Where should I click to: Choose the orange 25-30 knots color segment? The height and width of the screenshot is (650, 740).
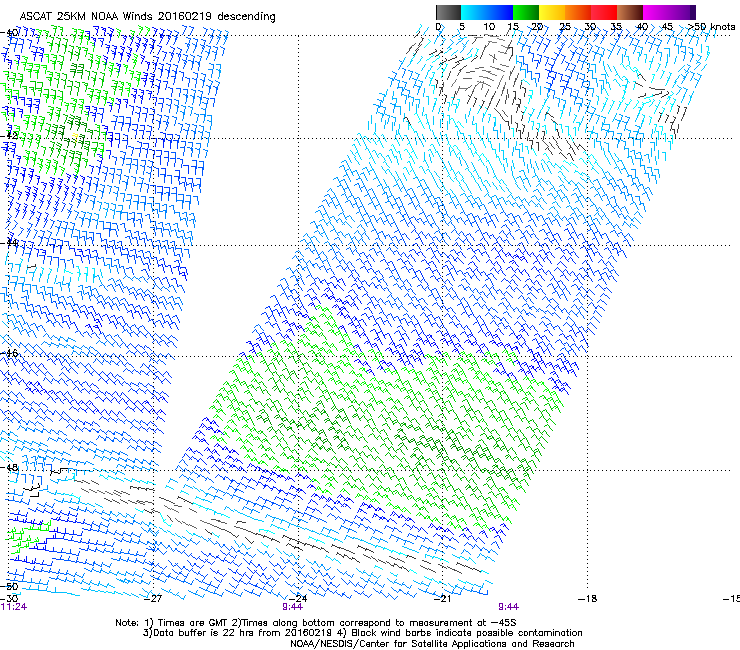point(578,12)
